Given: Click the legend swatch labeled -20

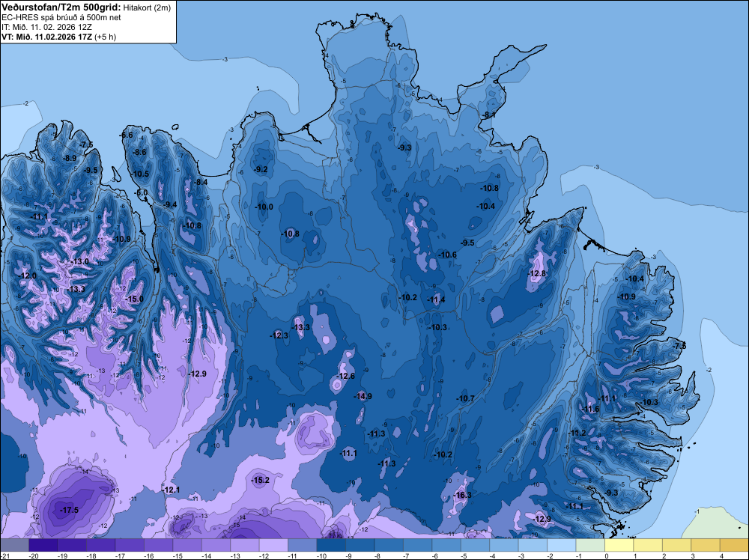Looking at the screenshot, I should tap(43, 545).
